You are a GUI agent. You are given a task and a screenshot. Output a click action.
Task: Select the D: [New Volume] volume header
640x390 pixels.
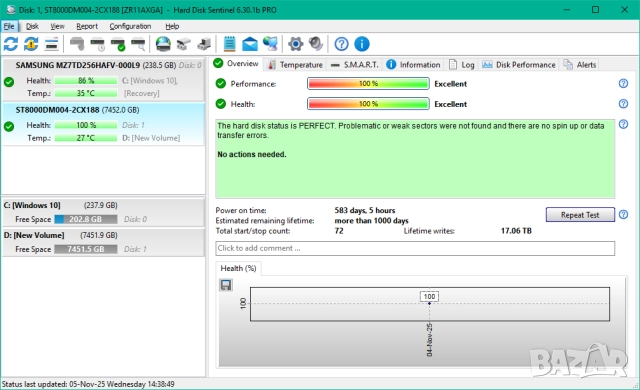click(x=34, y=235)
